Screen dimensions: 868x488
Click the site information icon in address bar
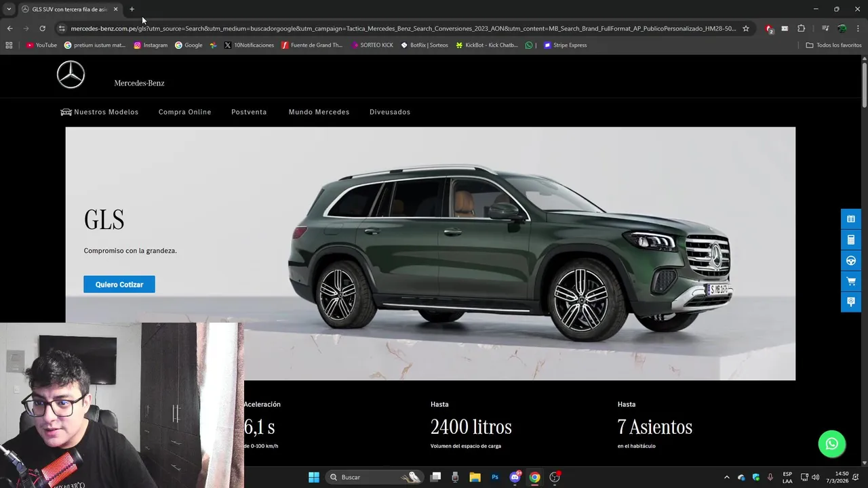tap(62, 28)
